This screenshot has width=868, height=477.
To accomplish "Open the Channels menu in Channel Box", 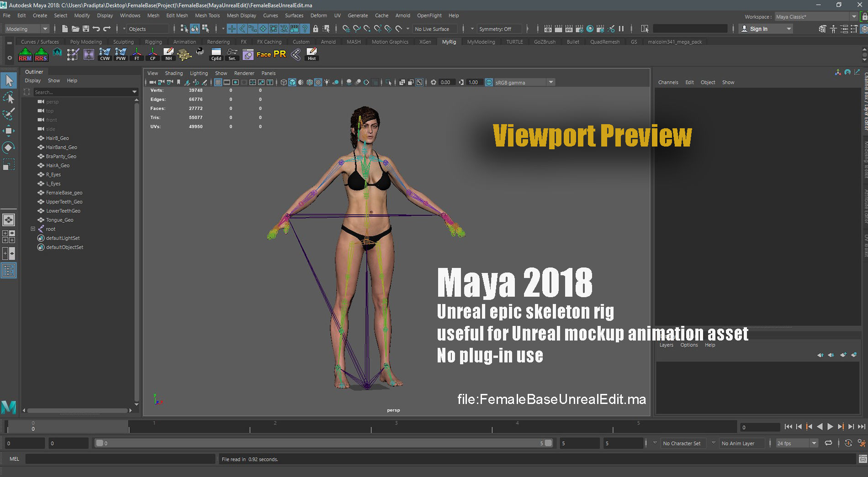I will click(x=668, y=83).
